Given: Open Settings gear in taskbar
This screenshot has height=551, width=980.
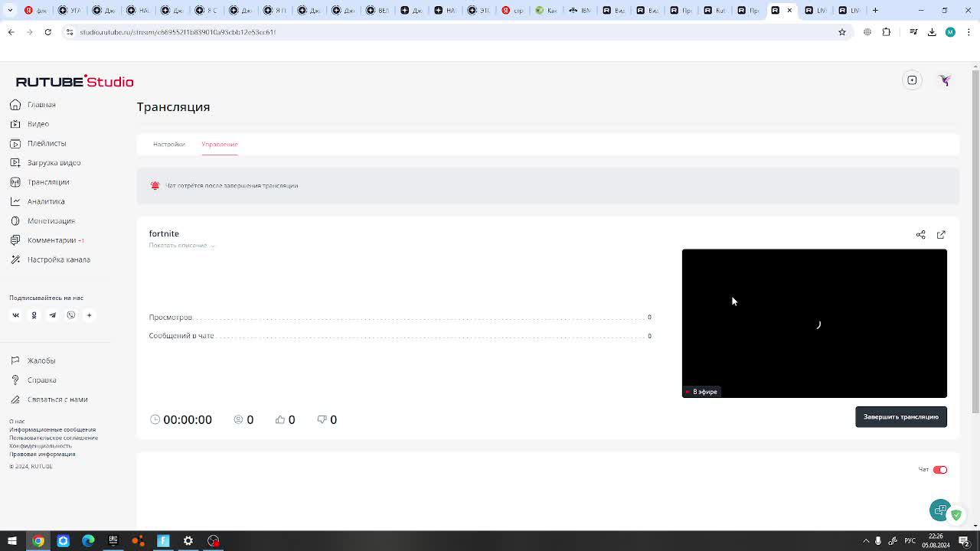Looking at the screenshot, I should pyautogui.click(x=188, y=541).
